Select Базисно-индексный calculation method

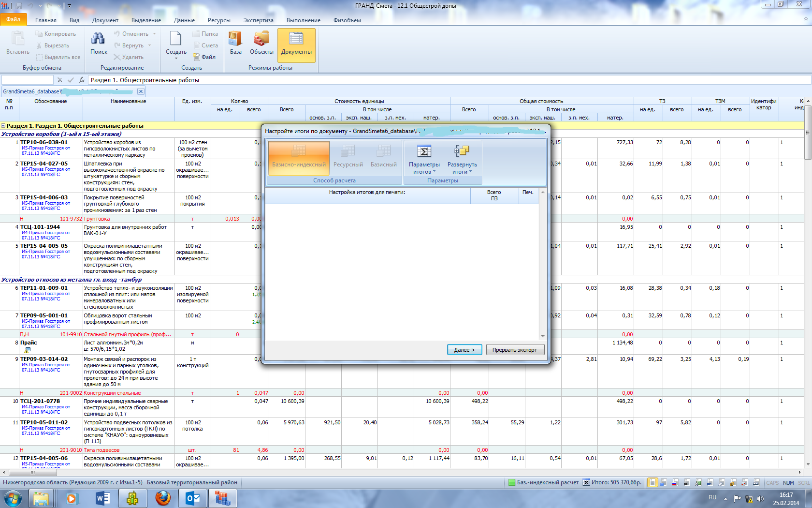(299, 156)
